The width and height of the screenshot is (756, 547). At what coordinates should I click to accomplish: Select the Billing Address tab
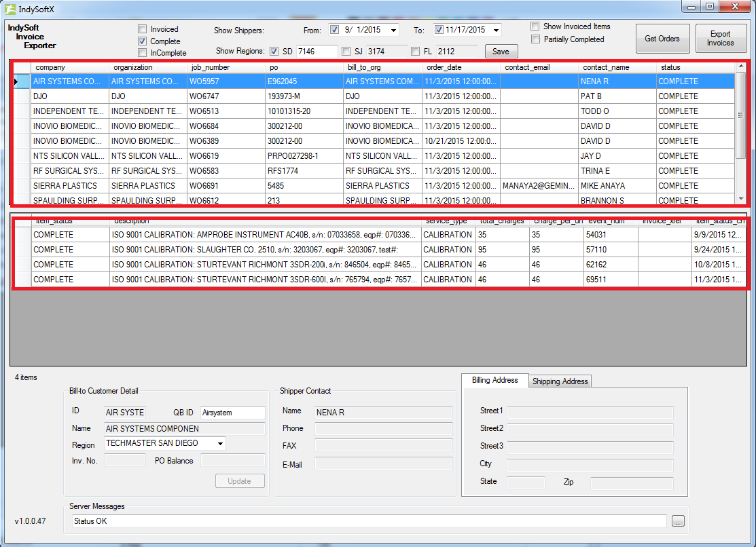point(494,380)
